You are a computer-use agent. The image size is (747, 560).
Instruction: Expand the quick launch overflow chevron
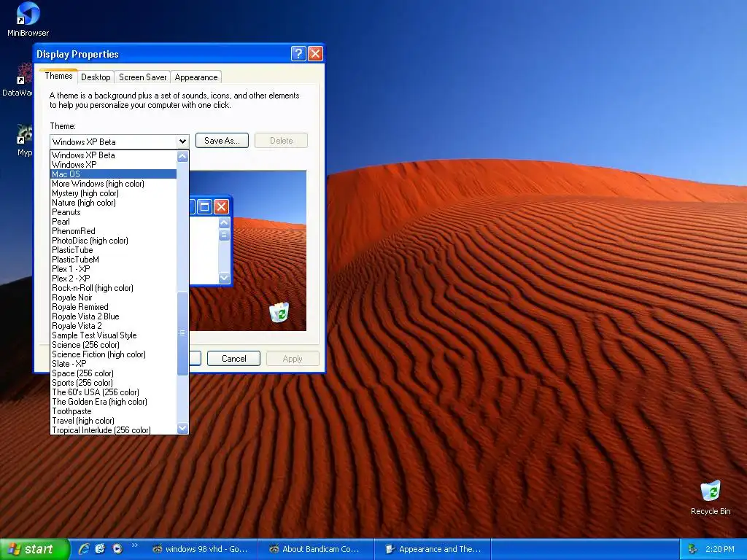coord(134,545)
